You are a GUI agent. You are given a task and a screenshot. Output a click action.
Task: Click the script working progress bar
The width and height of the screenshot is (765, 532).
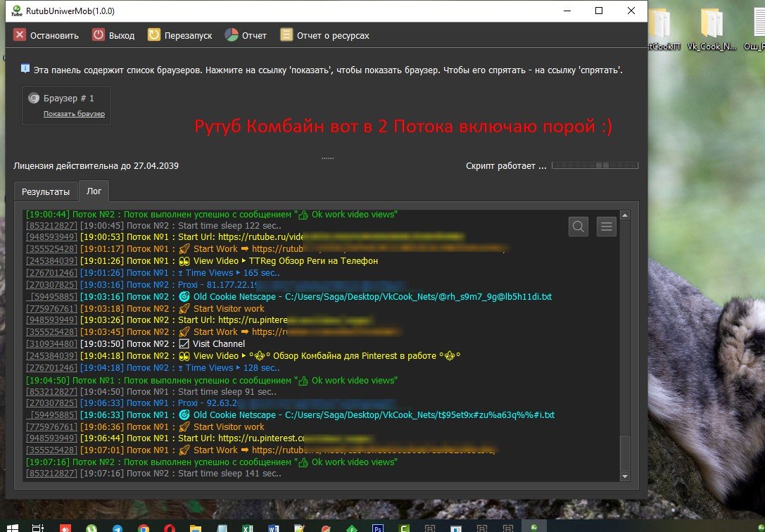[x=595, y=166]
